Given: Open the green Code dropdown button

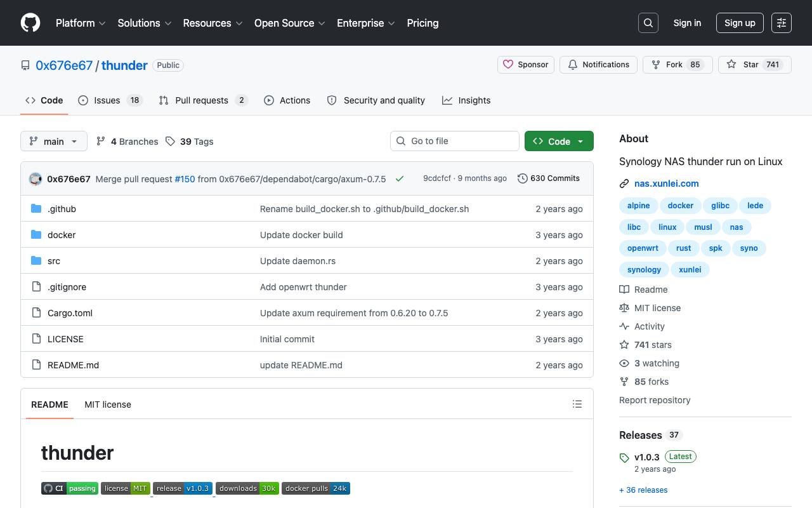Looking at the screenshot, I should pyautogui.click(x=559, y=141).
